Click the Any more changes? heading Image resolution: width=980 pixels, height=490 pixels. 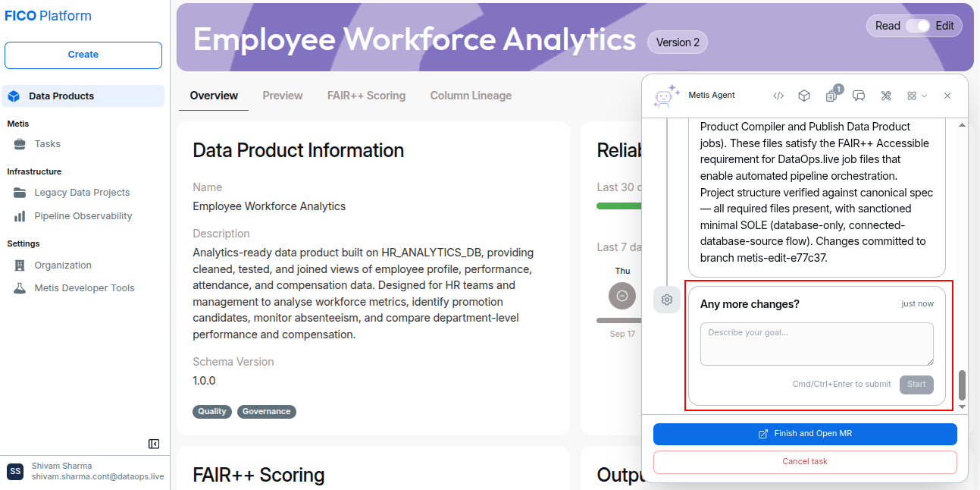[x=750, y=304]
